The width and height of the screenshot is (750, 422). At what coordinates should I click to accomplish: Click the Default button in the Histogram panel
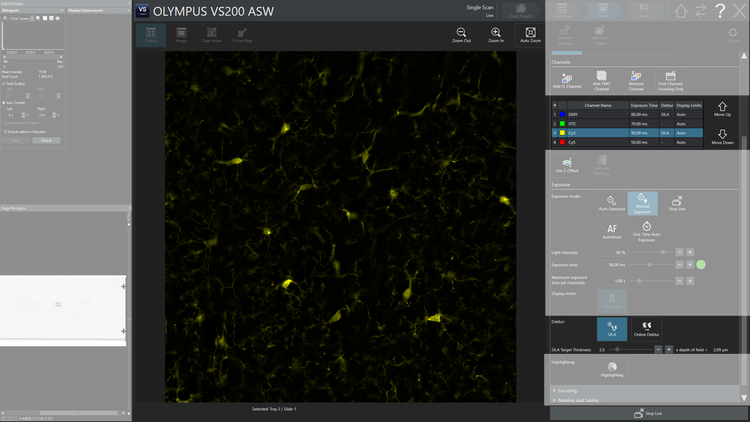coord(45,140)
